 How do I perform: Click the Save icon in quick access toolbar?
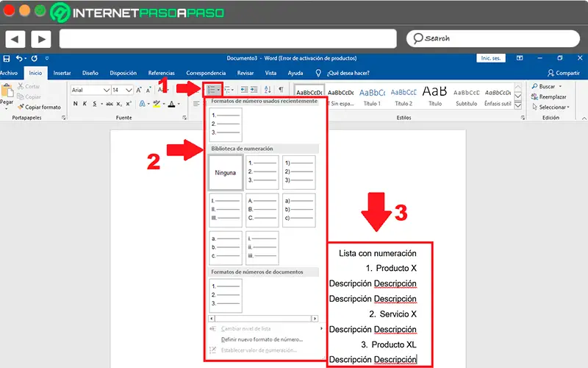[x=7, y=58]
